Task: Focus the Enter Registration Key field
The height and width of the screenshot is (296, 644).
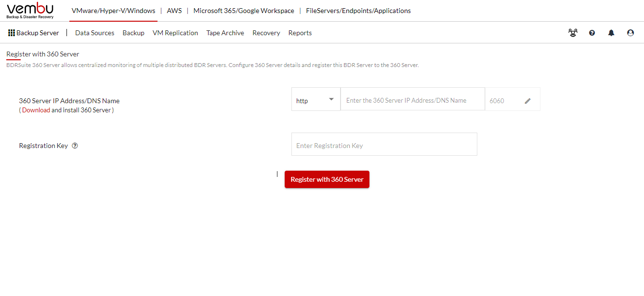Action: (x=384, y=144)
